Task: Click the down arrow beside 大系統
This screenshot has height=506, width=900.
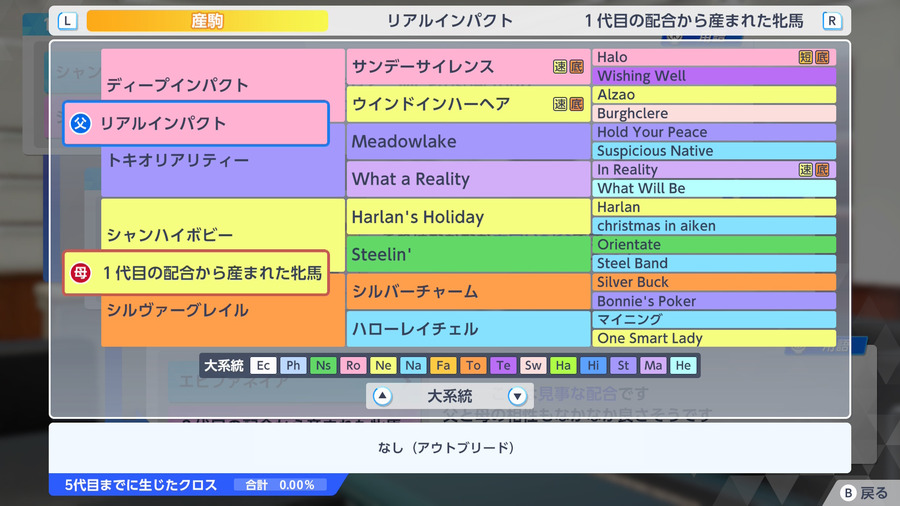Action: pyautogui.click(x=517, y=396)
